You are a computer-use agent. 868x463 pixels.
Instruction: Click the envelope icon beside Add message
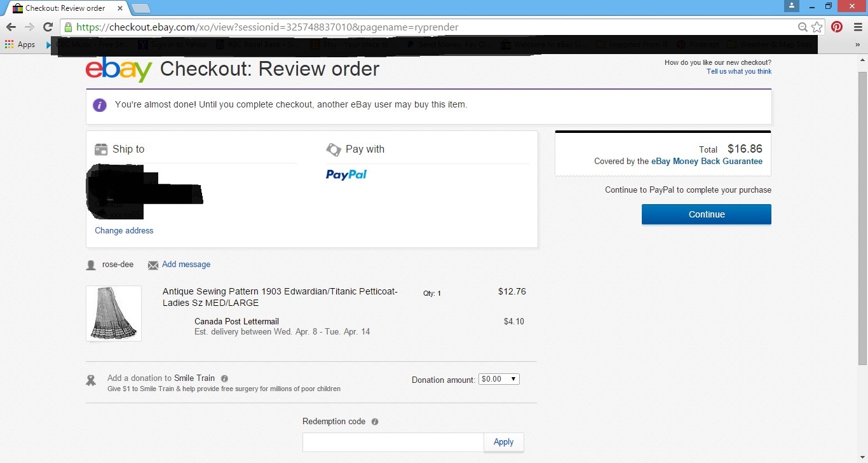coord(153,265)
